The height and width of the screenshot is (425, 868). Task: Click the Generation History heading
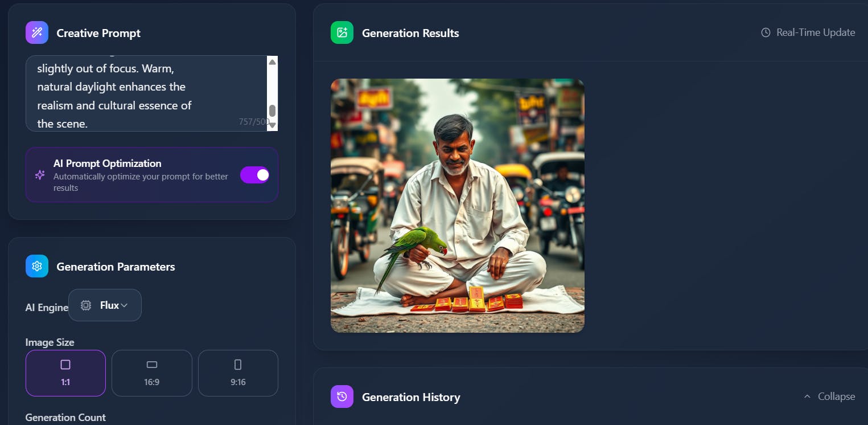click(x=411, y=397)
